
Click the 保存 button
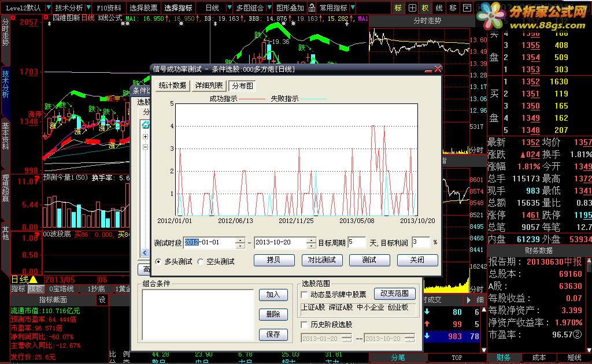[x=273, y=334]
